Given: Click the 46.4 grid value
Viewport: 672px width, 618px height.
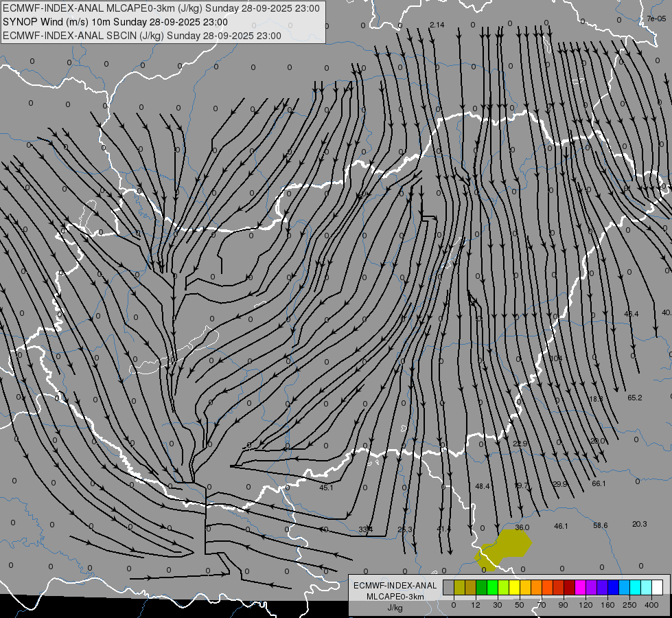Looking at the screenshot, I should click(x=632, y=314).
